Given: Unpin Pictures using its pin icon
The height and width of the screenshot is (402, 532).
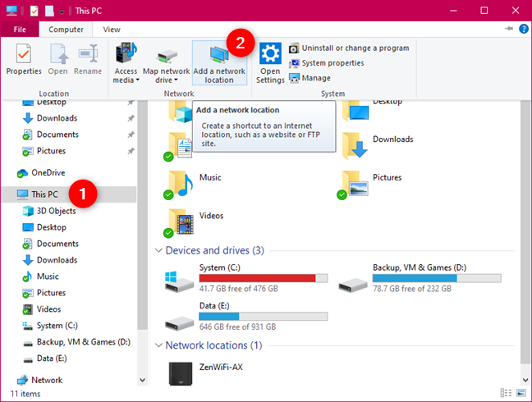Looking at the screenshot, I should pyautogui.click(x=131, y=151).
